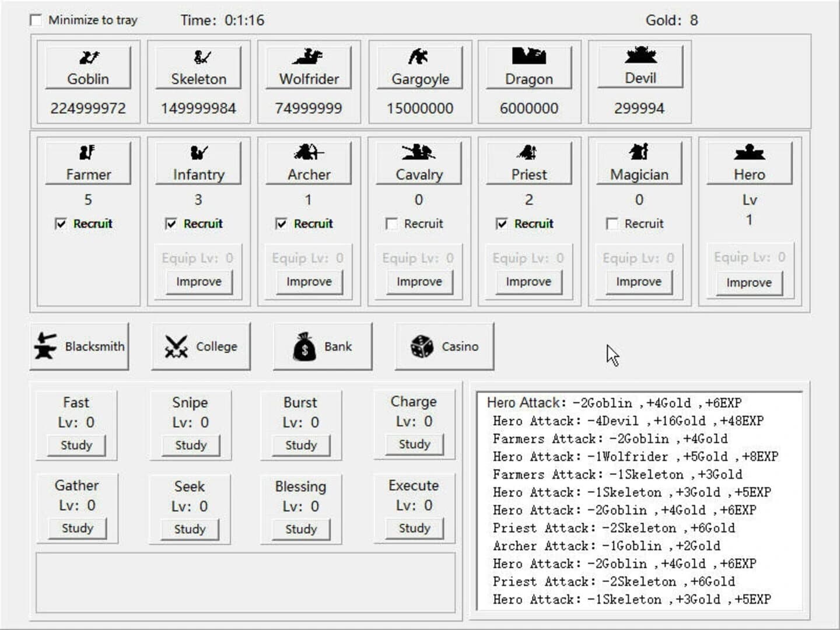This screenshot has width=840, height=630.
Task: Click Improve under the Hero
Action: pos(748,282)
